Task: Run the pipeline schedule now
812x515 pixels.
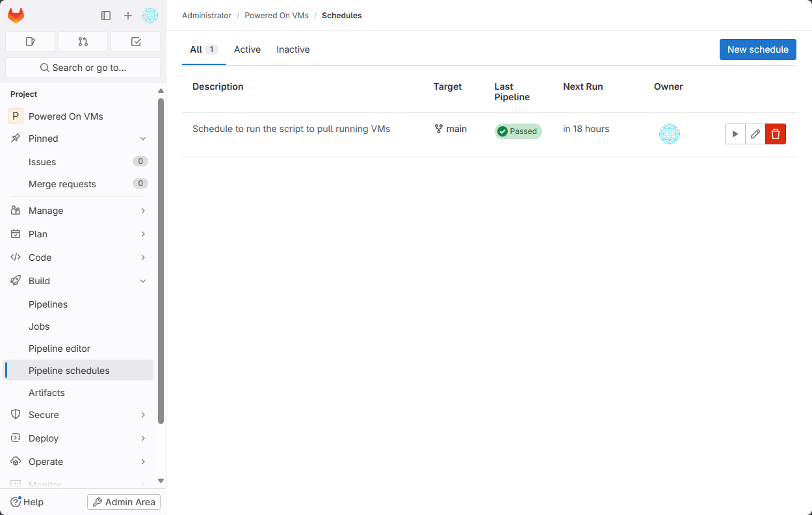Action: [735, 134]
